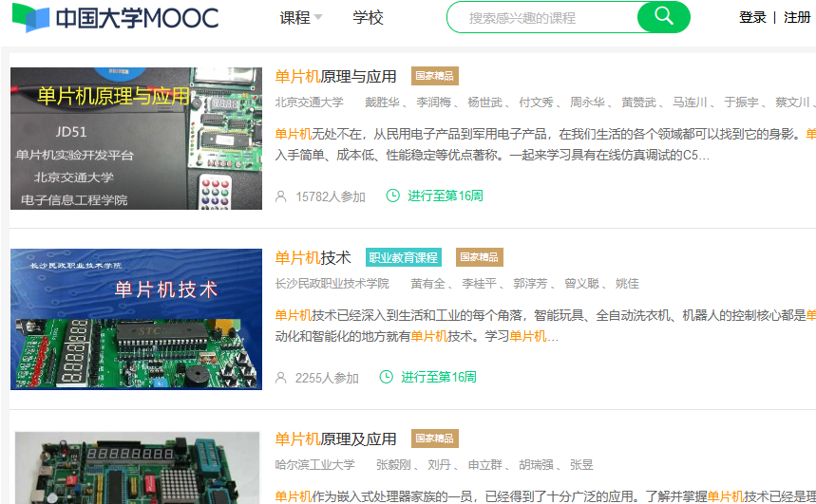Click instructor name 刘丹

click(x=439, y=464)
